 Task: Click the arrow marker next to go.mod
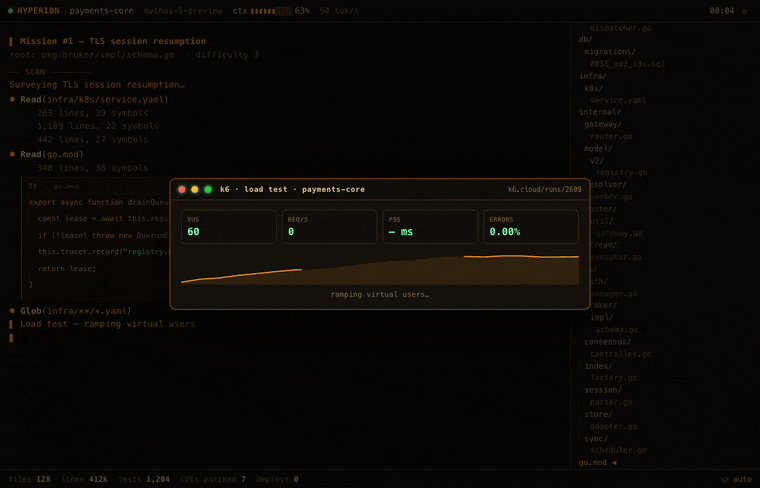(614, 463)
